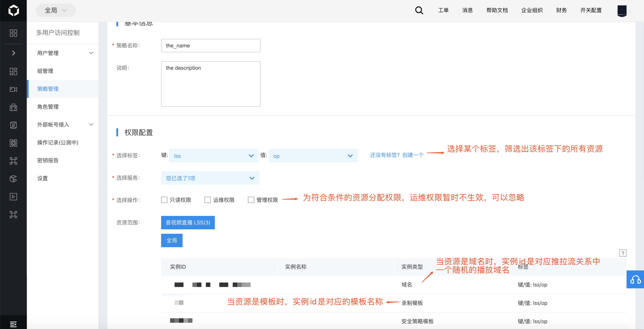The width and height of the screenshot is (644, 329).
Task: Click the 全局 scope button
Action: coord(172,241)
